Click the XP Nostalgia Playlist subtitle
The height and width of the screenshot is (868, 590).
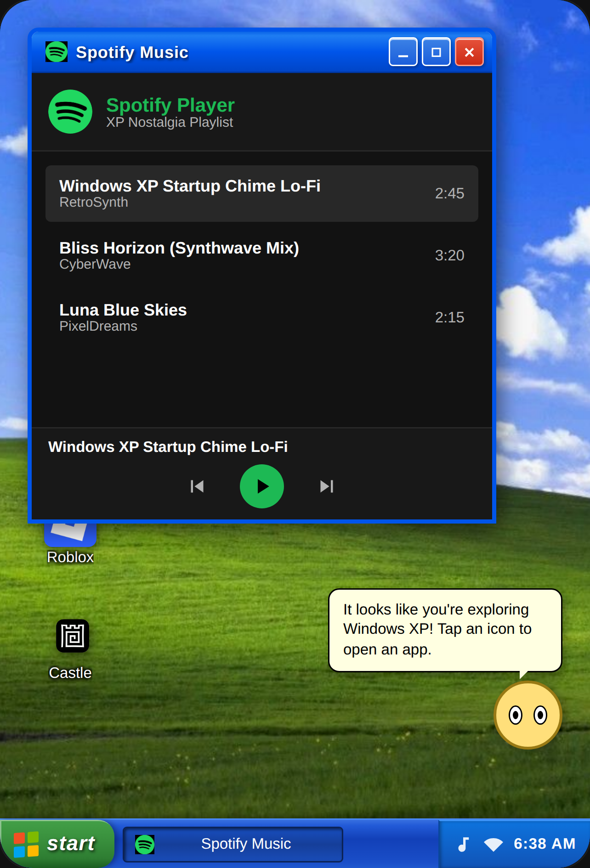tap(170, 122)
